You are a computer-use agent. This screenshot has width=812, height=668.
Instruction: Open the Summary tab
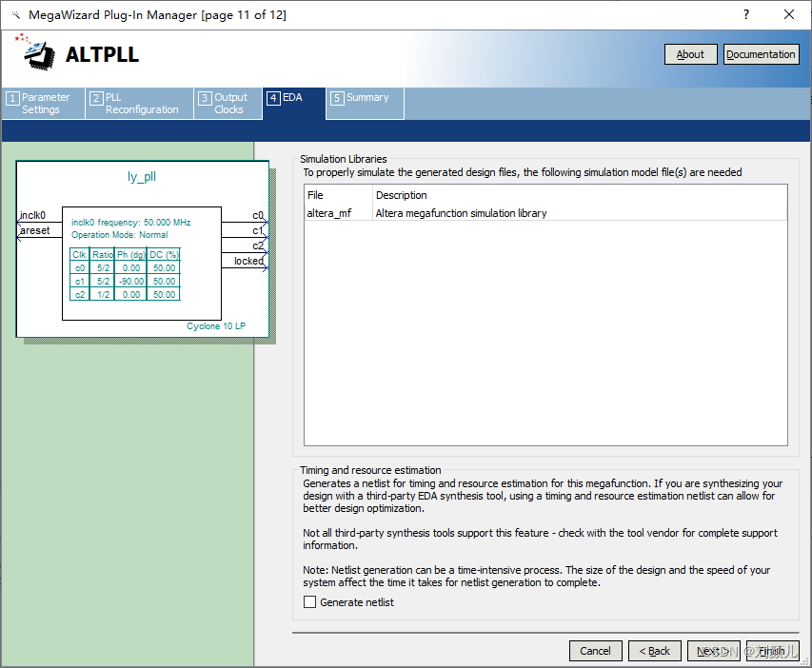click(366, 104)
